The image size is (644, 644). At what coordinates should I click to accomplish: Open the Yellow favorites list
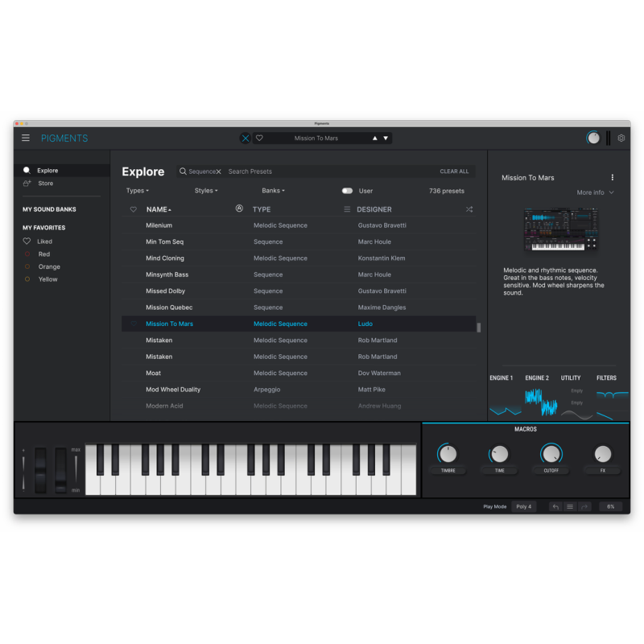tap(47, 279)
